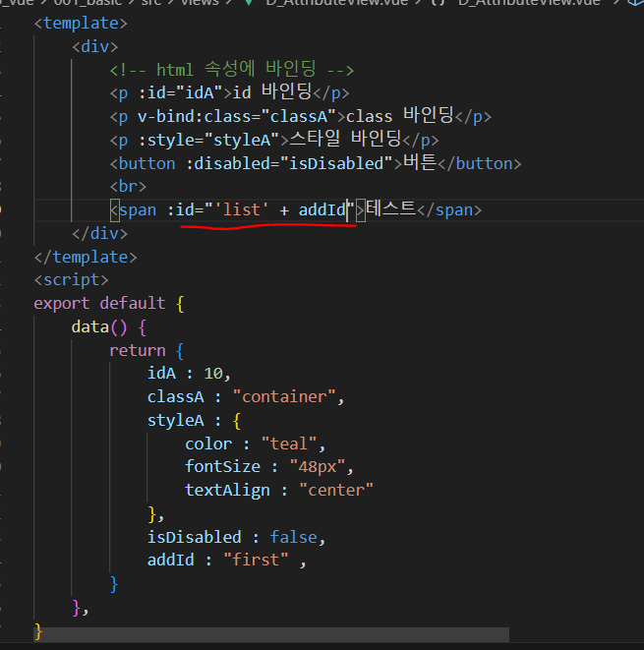
Task: Click the data() method name
Action: coord(89,327)
